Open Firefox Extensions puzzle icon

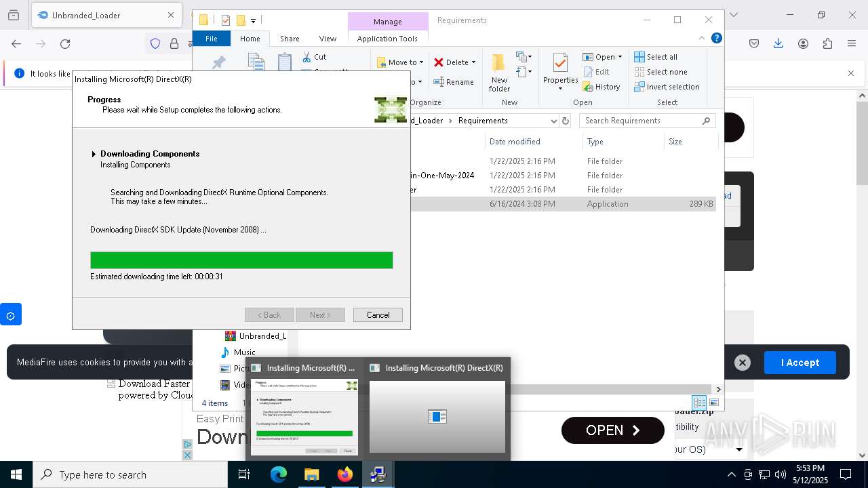827,44
